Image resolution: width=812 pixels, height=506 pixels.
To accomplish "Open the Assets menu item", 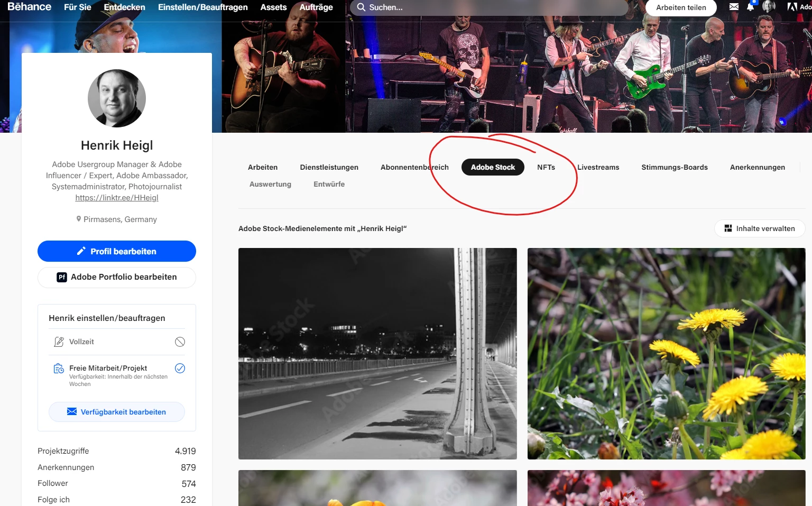I will (273, 7).
